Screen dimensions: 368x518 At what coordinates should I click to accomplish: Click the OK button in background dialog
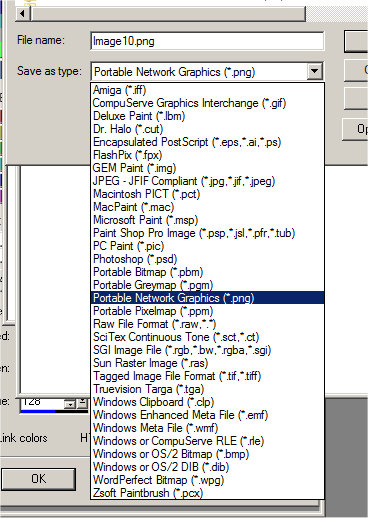(38, 479)
